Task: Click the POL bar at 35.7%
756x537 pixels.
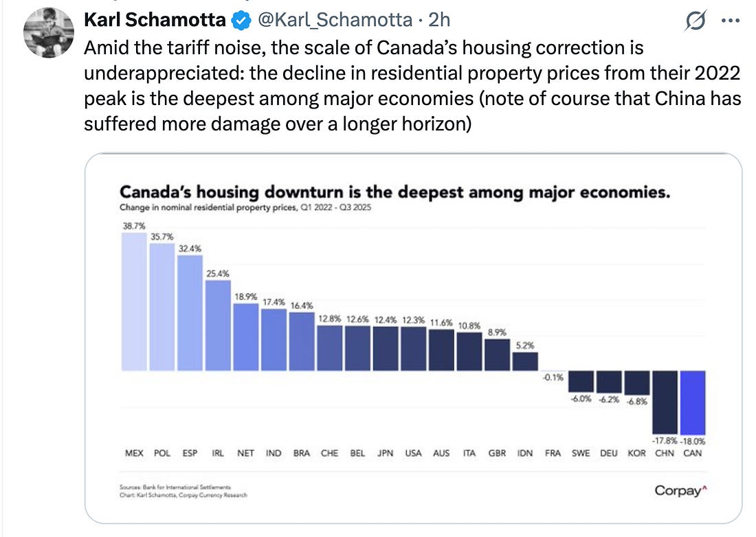Action: [x=162, y=307]
